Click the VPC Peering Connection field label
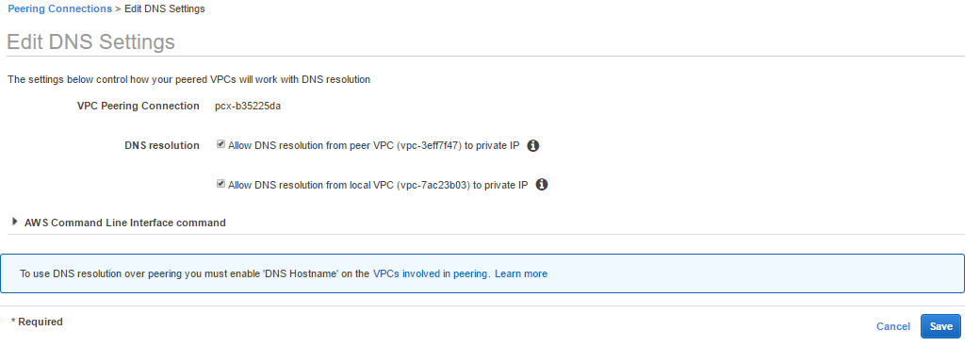Screen dimensions: 980x347 [x=139, y=107]
